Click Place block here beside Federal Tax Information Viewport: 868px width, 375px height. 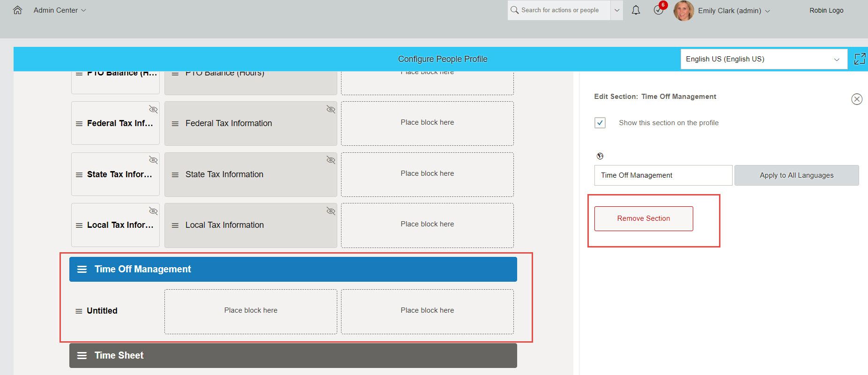[x=427, y=124]
